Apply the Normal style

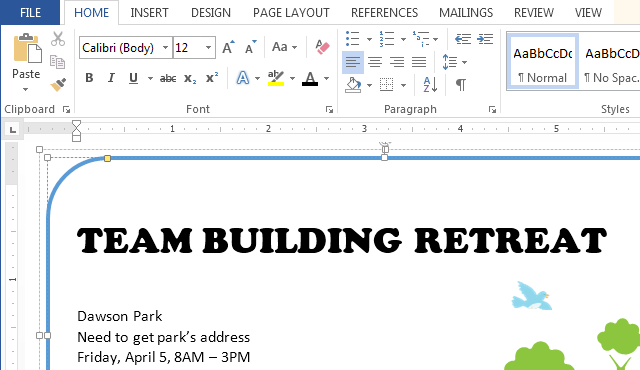pos(542,62)
